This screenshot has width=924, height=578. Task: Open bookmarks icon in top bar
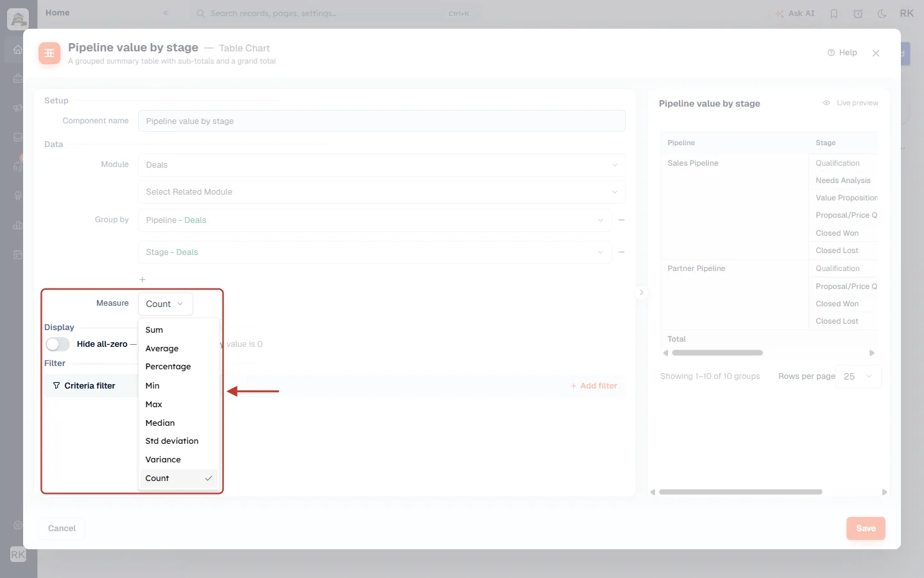point(834,13)
